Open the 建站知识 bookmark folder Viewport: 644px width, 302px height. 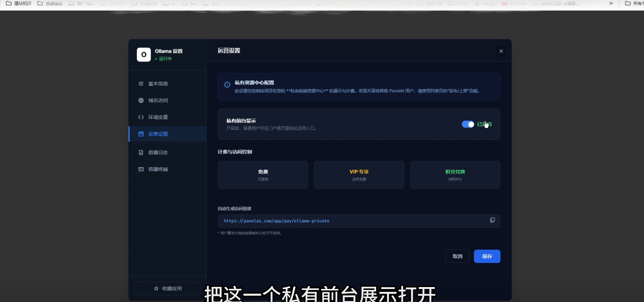[18, 3]
